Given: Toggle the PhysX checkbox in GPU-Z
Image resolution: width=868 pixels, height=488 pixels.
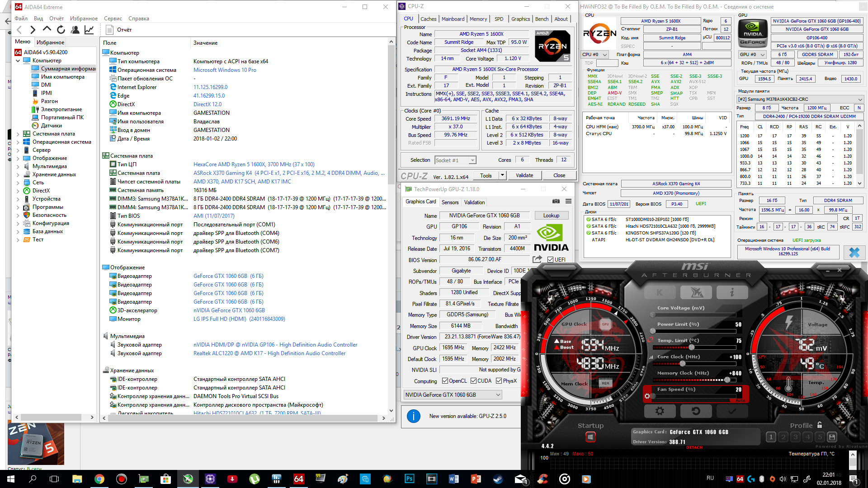Looking at the screenshot, I should point(499,381).
